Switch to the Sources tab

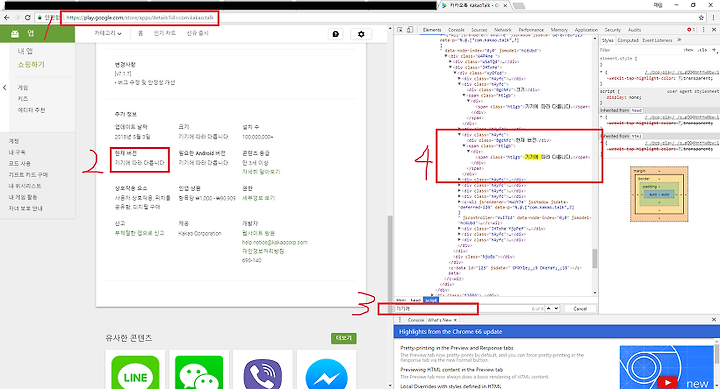pos(479,29)
